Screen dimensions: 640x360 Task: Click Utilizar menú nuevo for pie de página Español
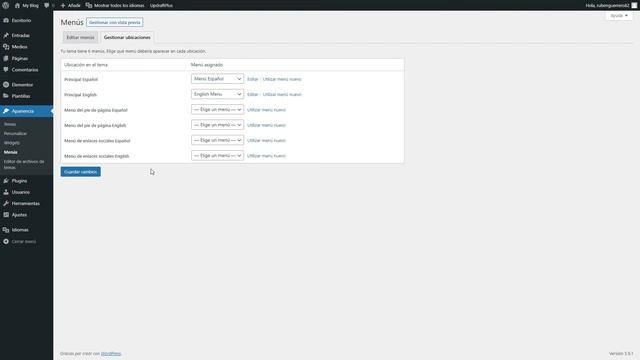pos(267,110)
